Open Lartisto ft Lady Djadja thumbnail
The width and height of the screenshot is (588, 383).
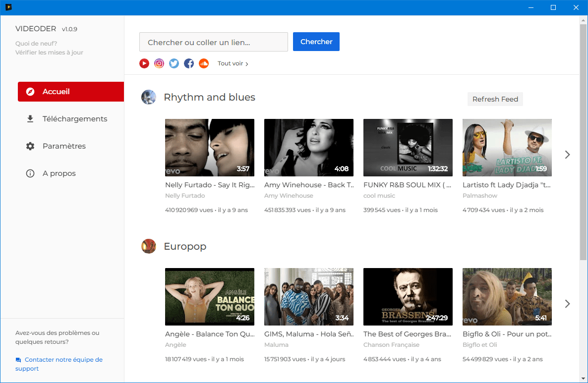tap(507, 148)
